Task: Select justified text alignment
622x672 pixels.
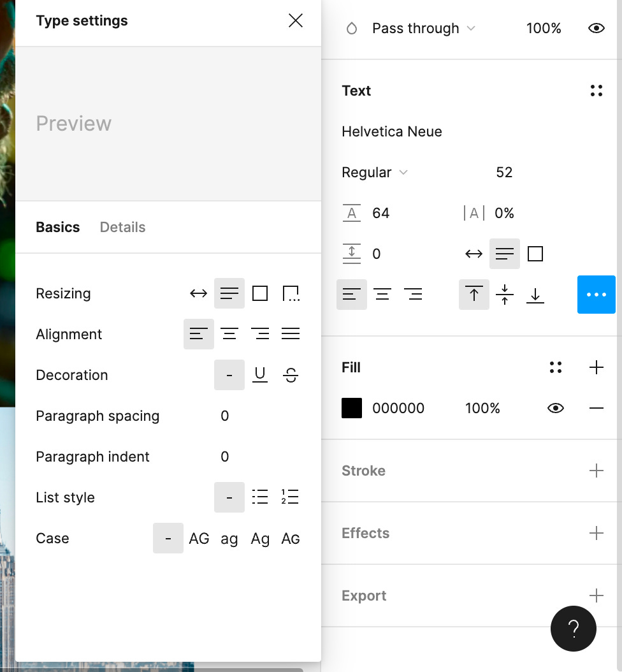Action: (x=291, y=333)
